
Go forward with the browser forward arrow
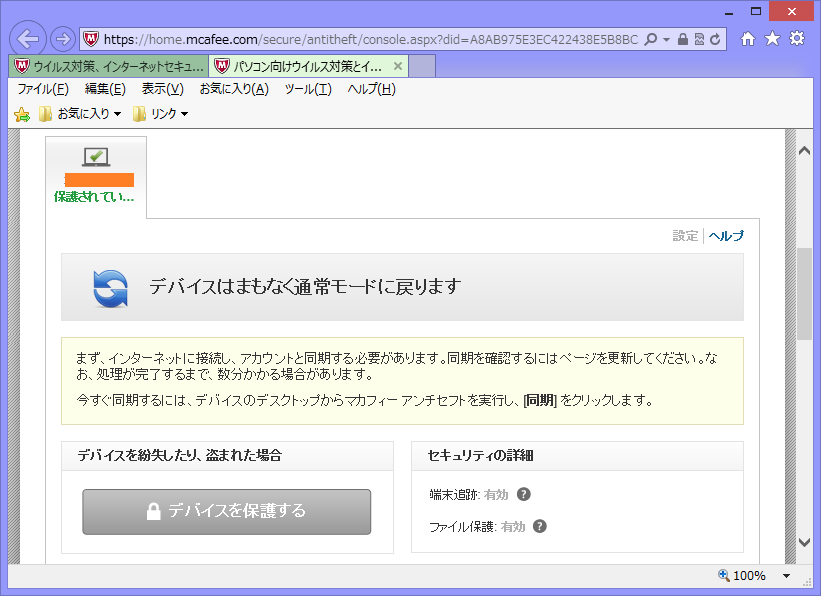point(63,39)
